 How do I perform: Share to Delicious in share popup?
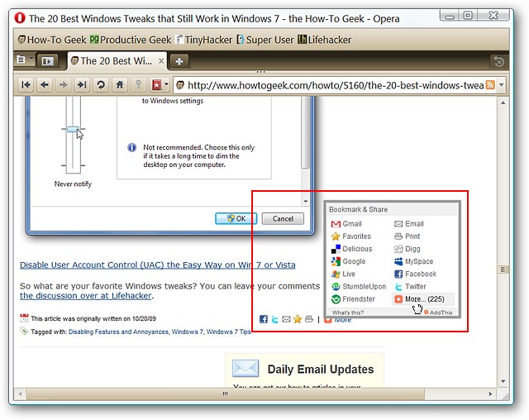[352, 249]
